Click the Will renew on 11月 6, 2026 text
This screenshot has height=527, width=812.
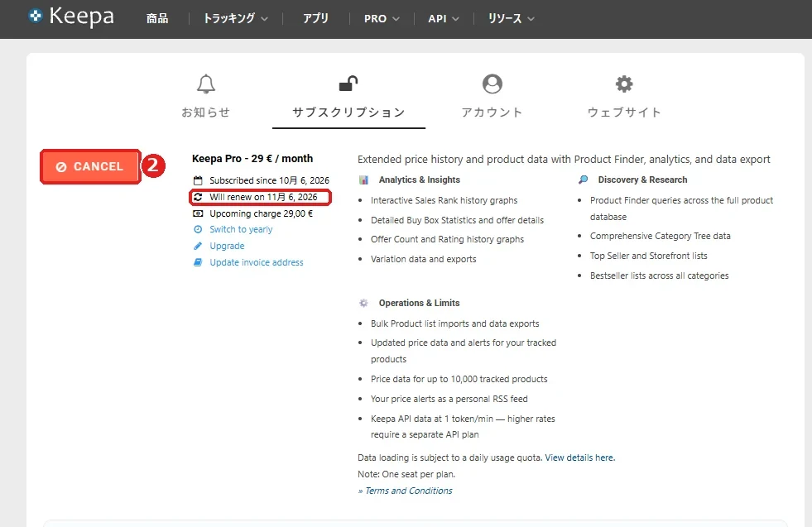tap(263, 197)
